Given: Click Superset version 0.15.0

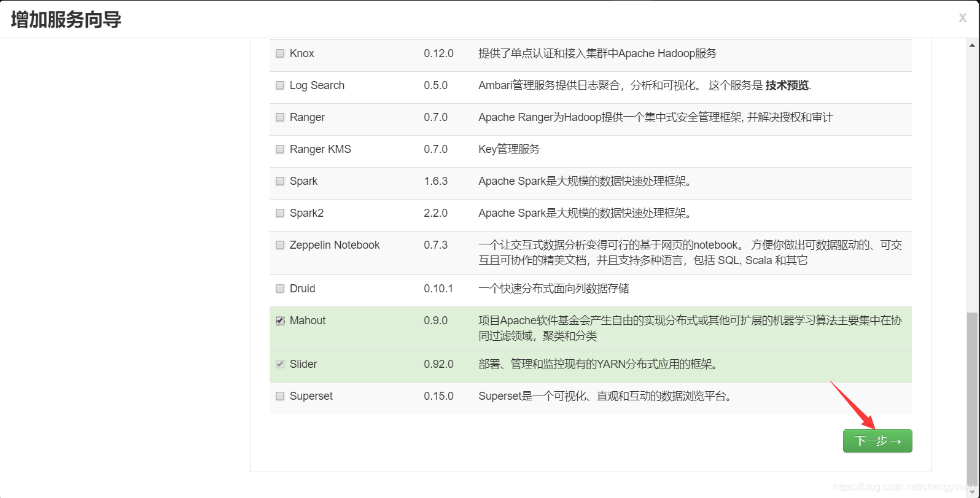Looking at the screenshot, I should tap(438, 396).
